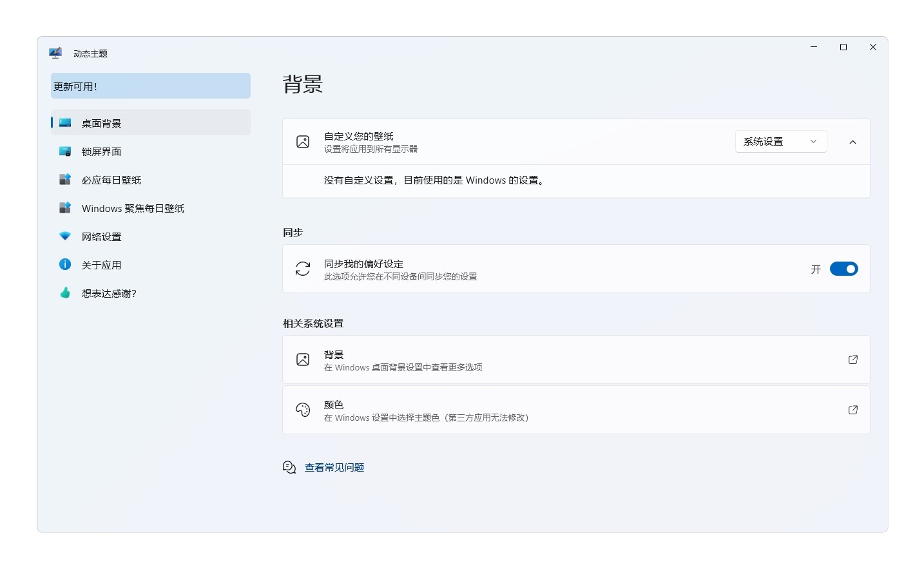Click the 想表达感谢 thumbs-up icon
Viewport: 924px width, 576px height.
pyautogui.click(x=65, y=293)
